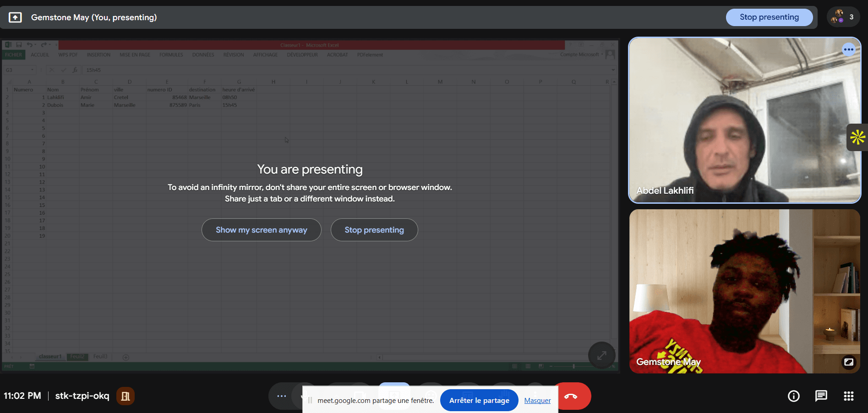
Task: Open the chat with everyone panel
Action: (x=821, y=396)
